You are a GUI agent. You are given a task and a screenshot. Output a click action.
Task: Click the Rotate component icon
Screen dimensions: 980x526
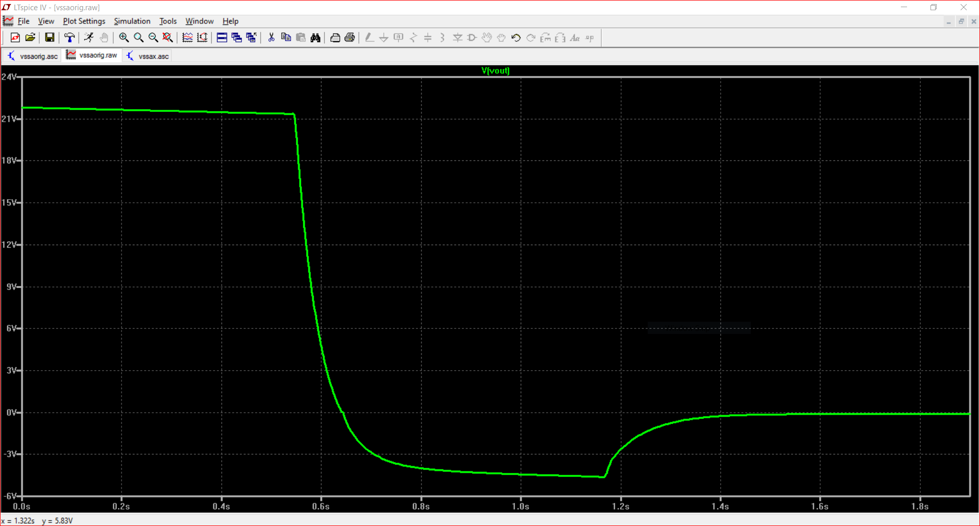click(x=546, y=38)
